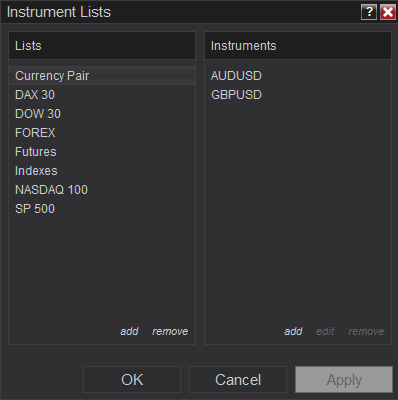This screenshot has width=398, height=400.
Task: Click add under the Lists panel
Action: point(129,331)
